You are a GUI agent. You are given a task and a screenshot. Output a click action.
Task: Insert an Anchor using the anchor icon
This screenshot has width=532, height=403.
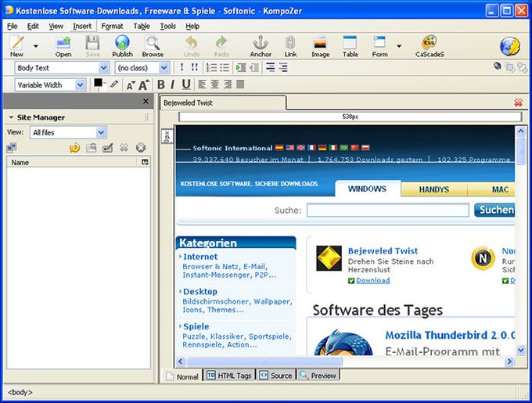tap(261, 46)
